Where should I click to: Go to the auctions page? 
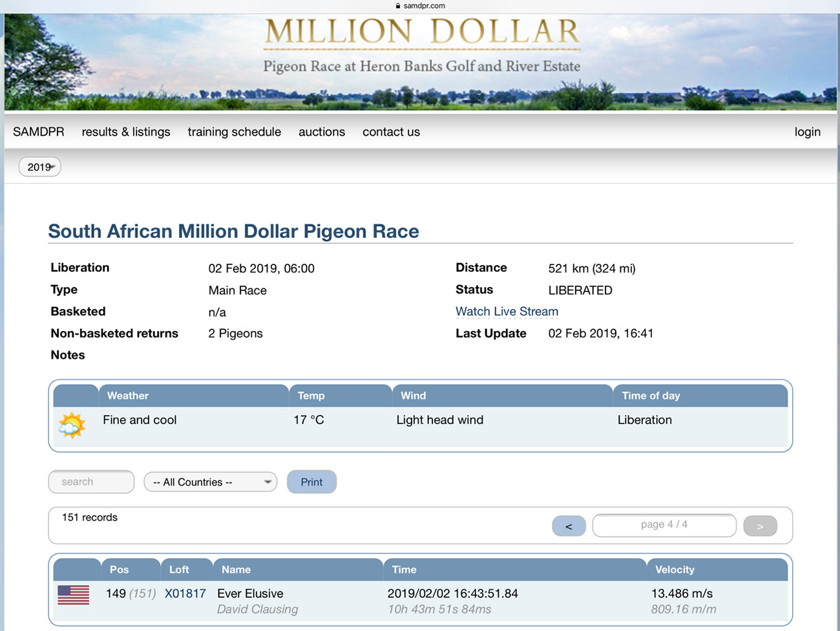322,132
